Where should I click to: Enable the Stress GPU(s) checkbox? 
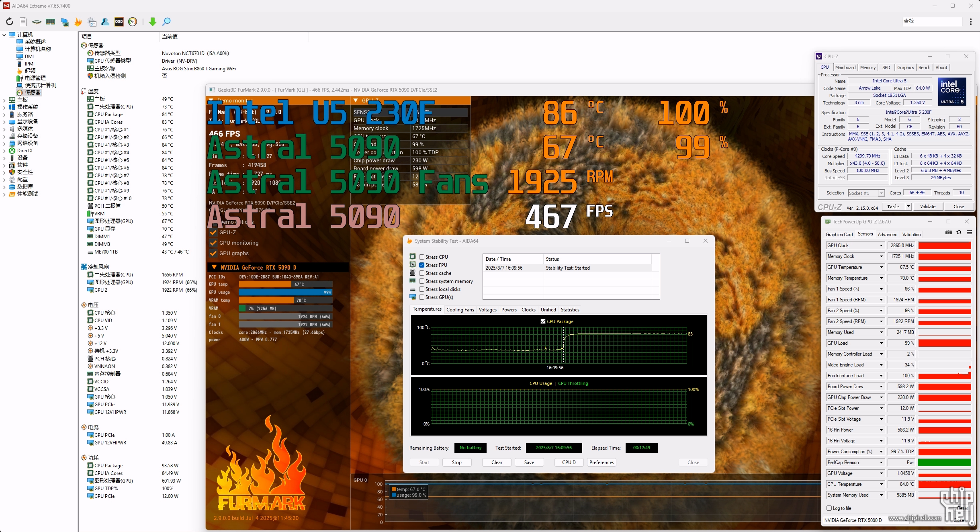coord(422,297)
